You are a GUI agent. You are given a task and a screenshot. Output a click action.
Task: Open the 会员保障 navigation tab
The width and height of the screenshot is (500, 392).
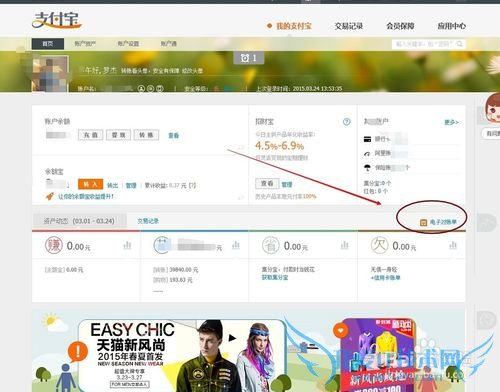pyautogui.click(x=400, y=26)
